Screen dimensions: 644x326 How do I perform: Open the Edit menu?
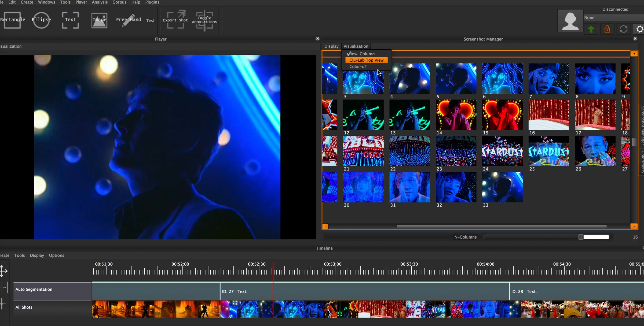point(12,2)
